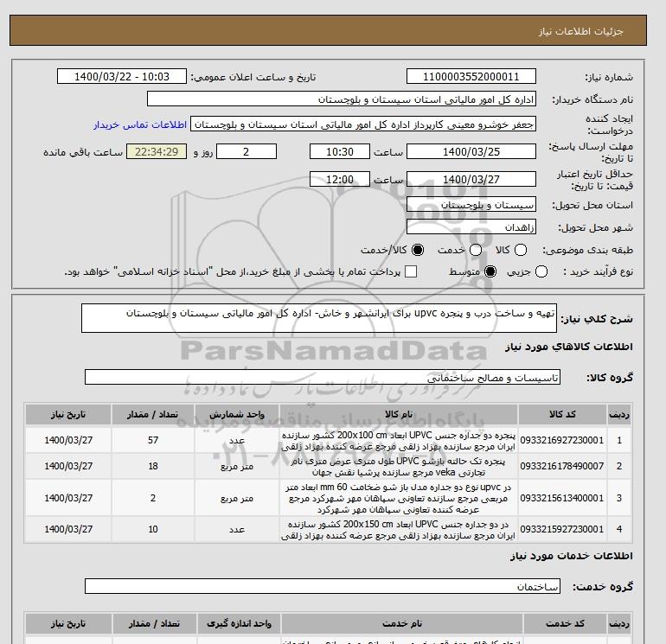Click goods code 0933216927230001
Viewport: 666px width, 644px height.
click(562, 441)
